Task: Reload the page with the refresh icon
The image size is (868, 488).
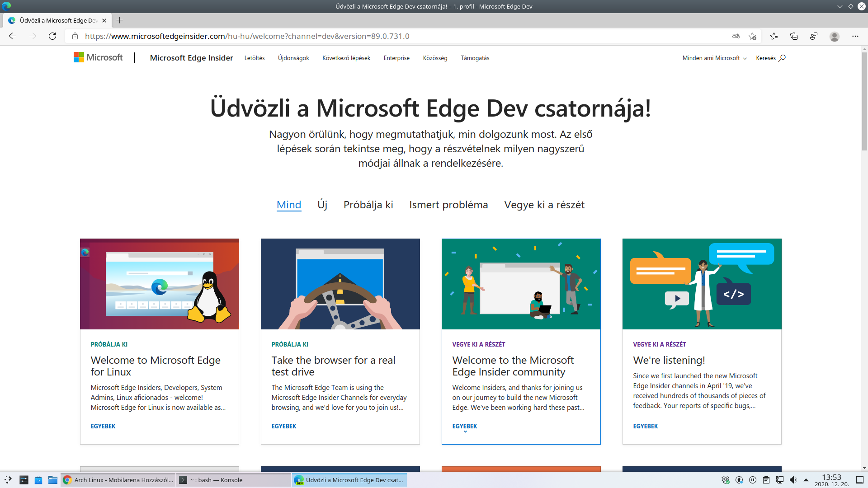Action: pos(52,36)
